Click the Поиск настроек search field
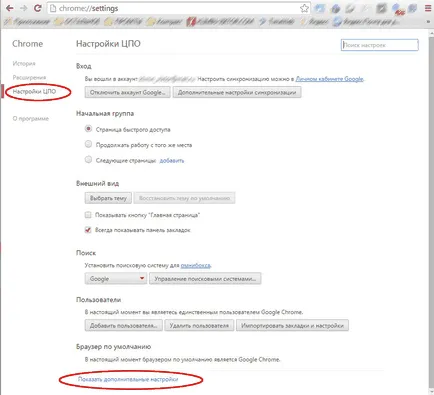Screen dimensions: 434x395 click(x=380, y=45)
